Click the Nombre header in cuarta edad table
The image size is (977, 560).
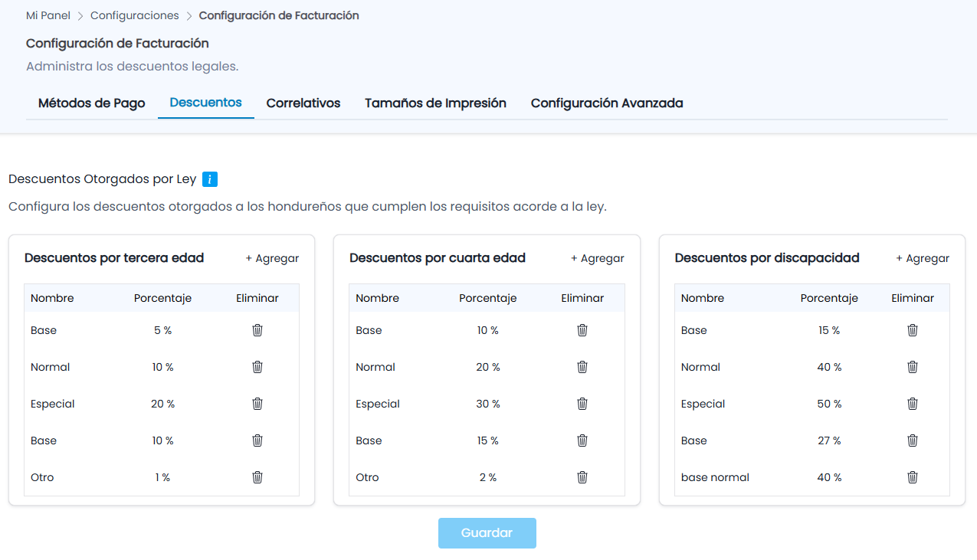[377, 298]
